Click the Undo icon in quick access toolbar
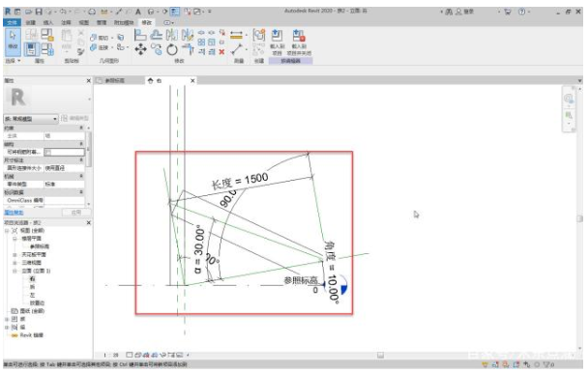588x373 pixels. coord(64,12)
